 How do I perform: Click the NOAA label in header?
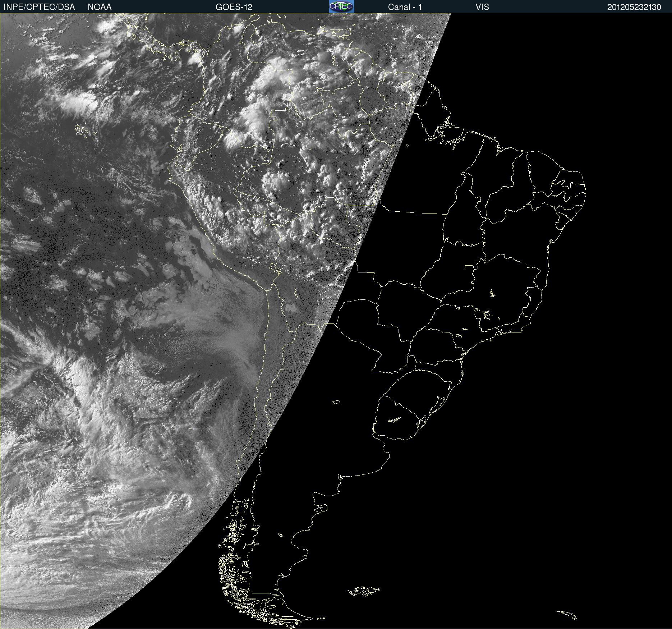pyautogui.click(x=100, y=7)
